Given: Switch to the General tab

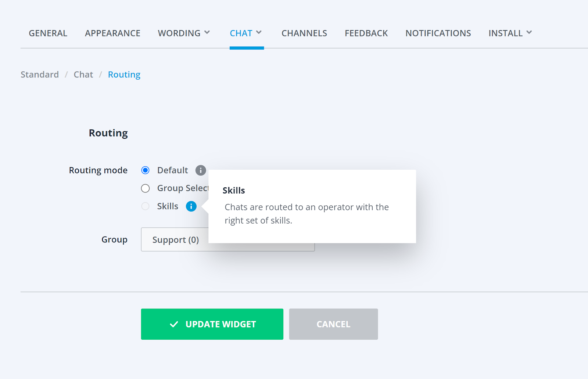Looking at the screenshot, I should tap(48, 33).
